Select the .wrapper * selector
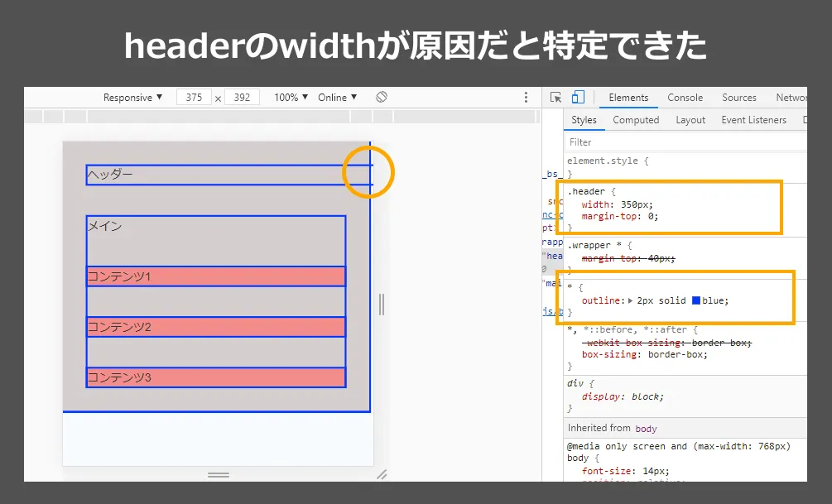Screen dimensions: 832x504 coord(594,246)
